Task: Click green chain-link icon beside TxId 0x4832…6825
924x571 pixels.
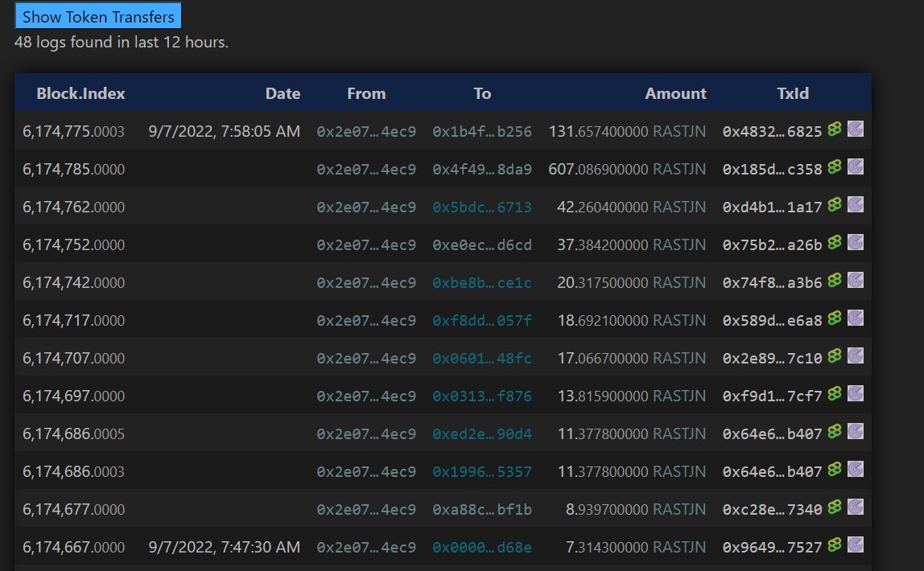Action: (835, 129)
